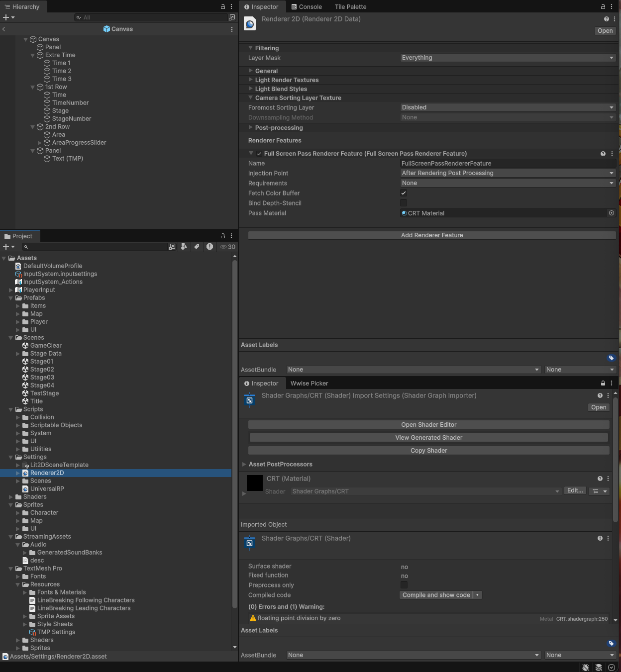Click the Add Renderer Feature button
The image size is (621, 672).
point(432,235)
